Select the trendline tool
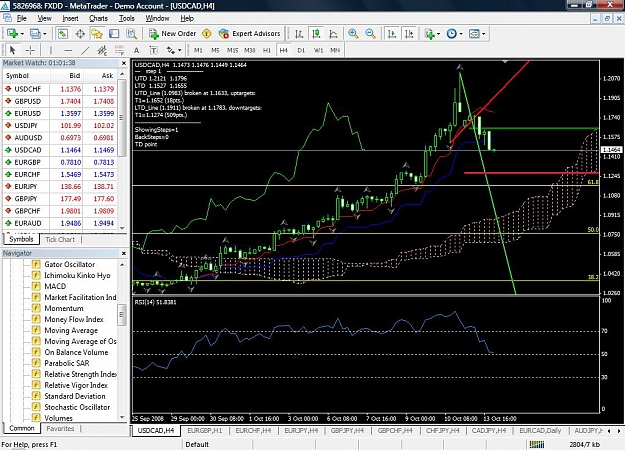The height and width of the screenshot is (450, 625). [x=85, y=50]
